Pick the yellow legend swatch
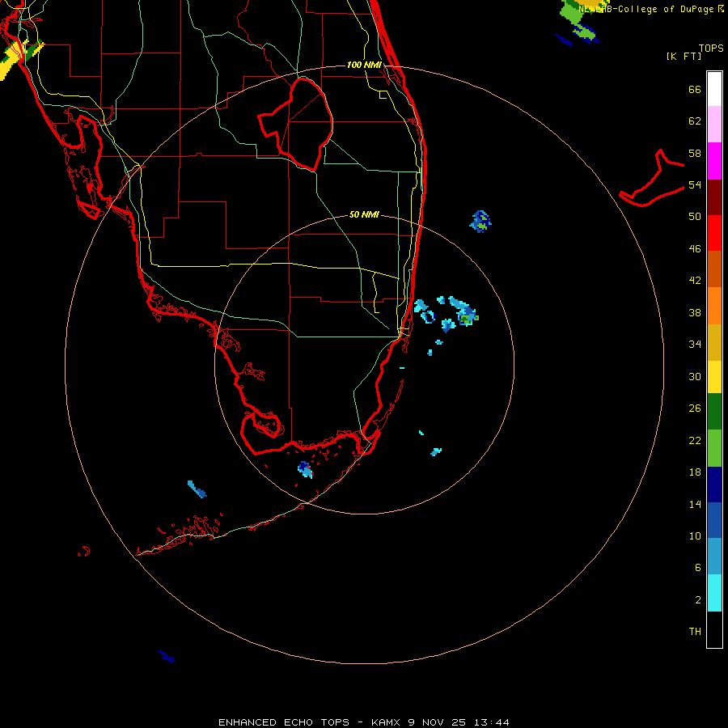 coord(714,377)
